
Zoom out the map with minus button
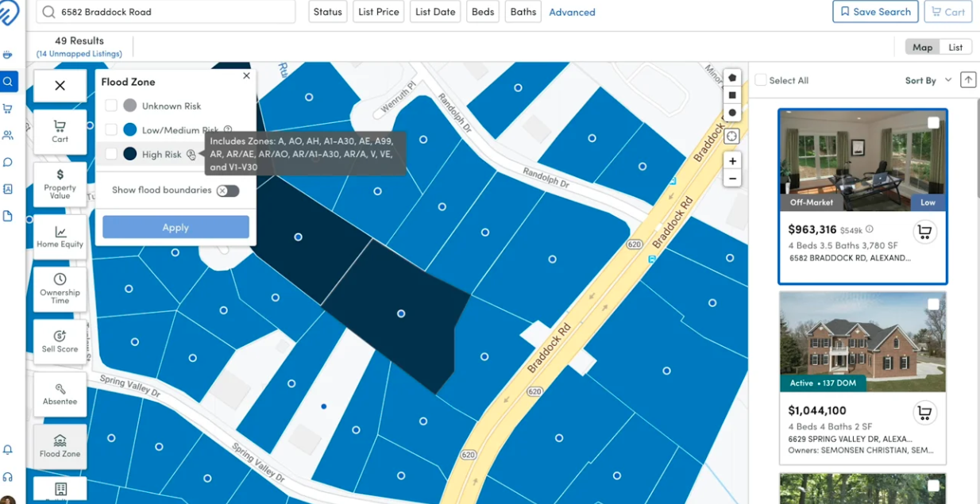[x=732, y=179]
